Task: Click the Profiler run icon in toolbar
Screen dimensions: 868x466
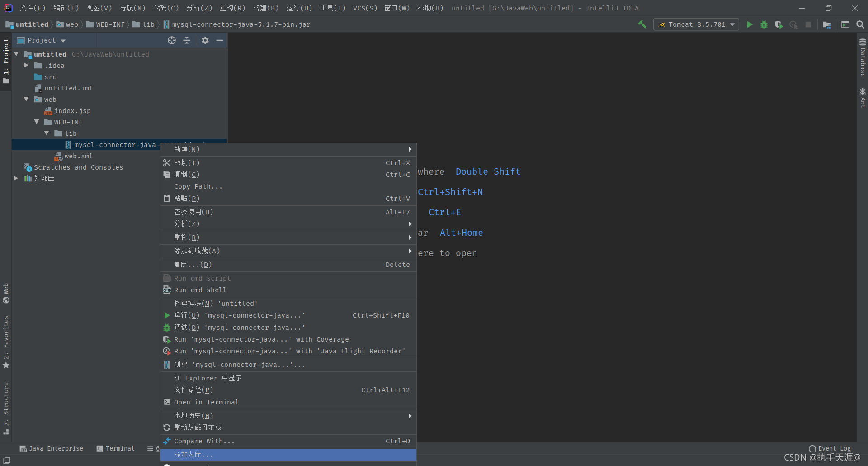Action: click(793, 24)
